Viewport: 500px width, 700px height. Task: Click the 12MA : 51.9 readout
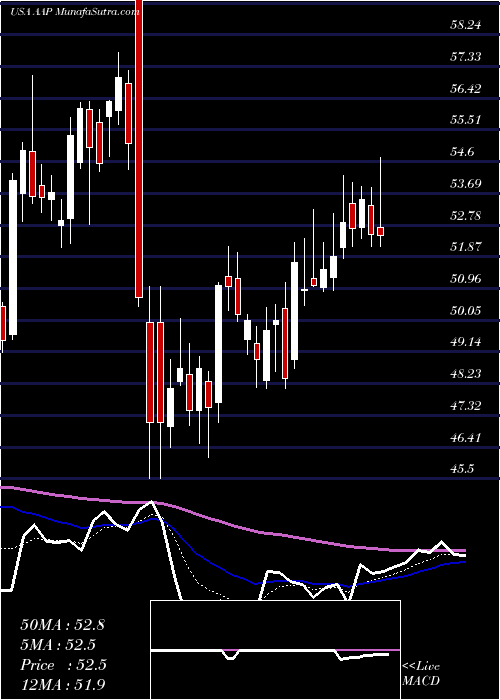(62, 684)
